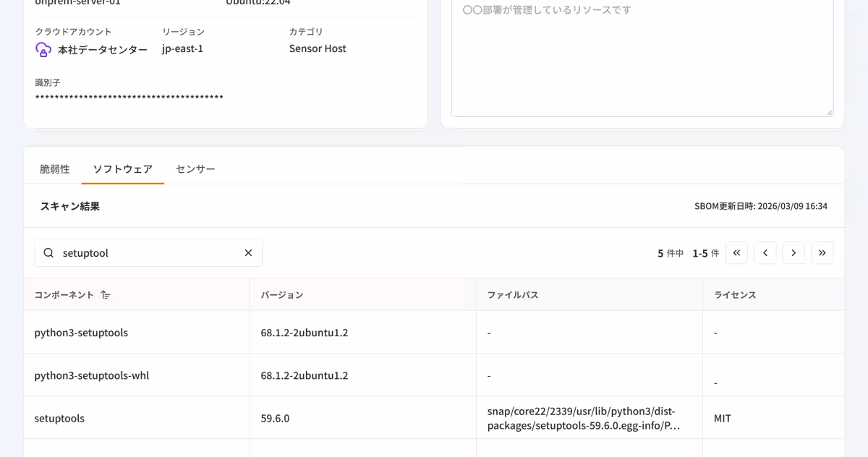Viewport: 868px width, 457px height.
Task: Clear the setuptool search with the X icon
Action: pyautogui.click(x=248, y=252)
